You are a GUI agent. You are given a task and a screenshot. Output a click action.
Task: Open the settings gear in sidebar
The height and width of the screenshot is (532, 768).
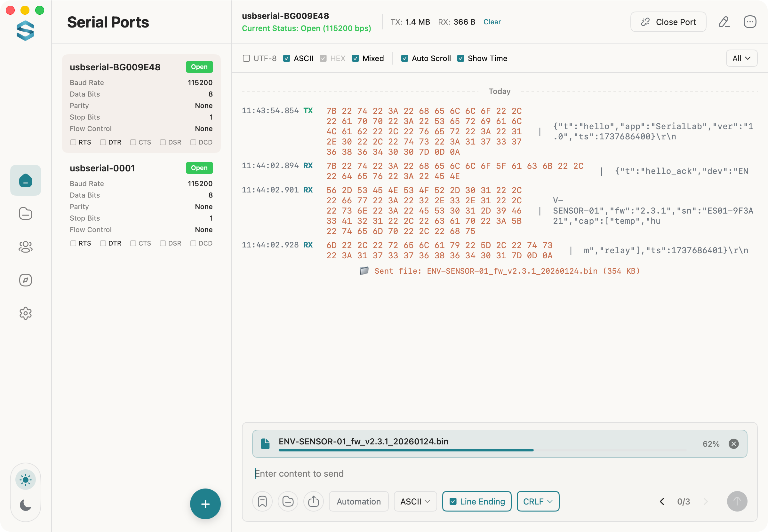[25, 313]
